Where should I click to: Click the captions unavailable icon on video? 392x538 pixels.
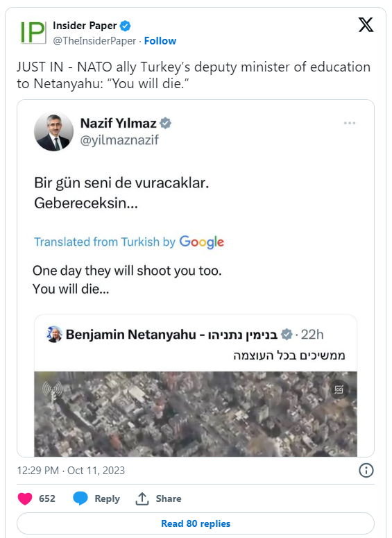pyautogui.click(x=339, y=389)
